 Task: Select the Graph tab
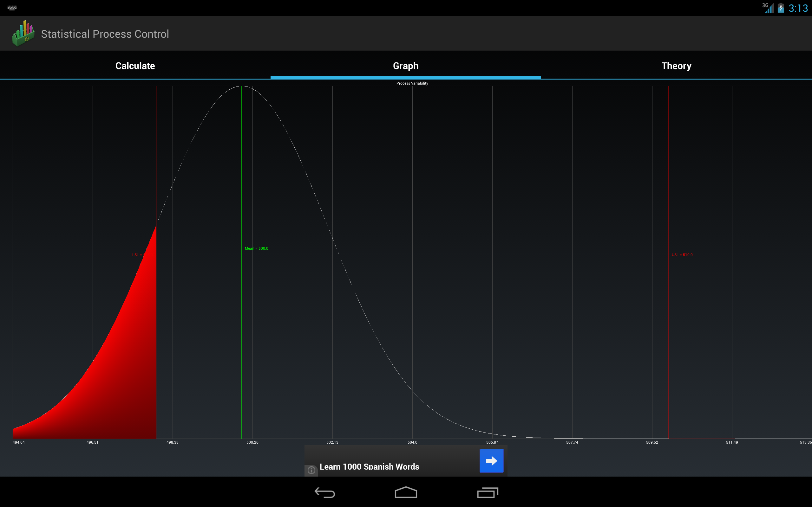[406, 66]
